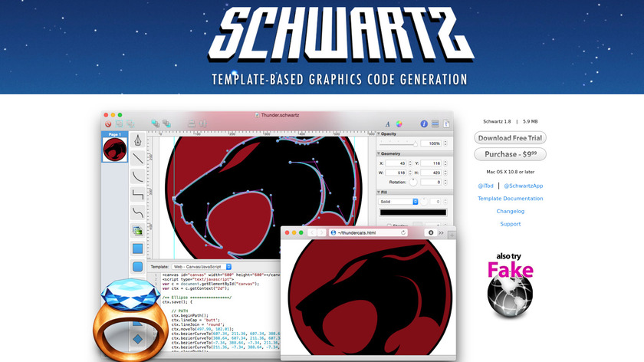This screenshot has height=362, width=644.
Task: Click the Rotation value stepper
Action: [445, 182]
